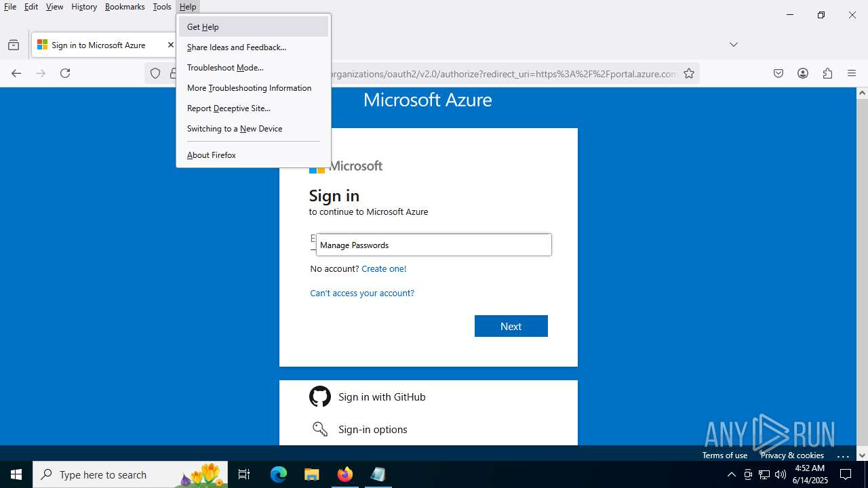Open the Windows notification center
Screen dimensions: 868x488
pos(846,474)
